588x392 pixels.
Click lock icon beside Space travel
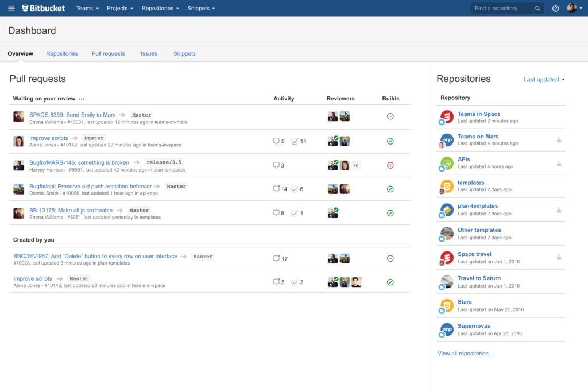tap(559, 257)
